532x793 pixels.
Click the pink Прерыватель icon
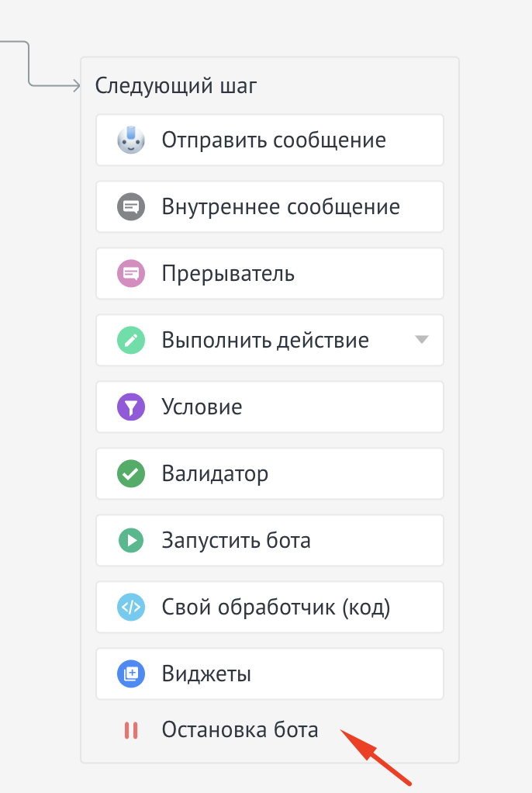[x=131, y=274]
